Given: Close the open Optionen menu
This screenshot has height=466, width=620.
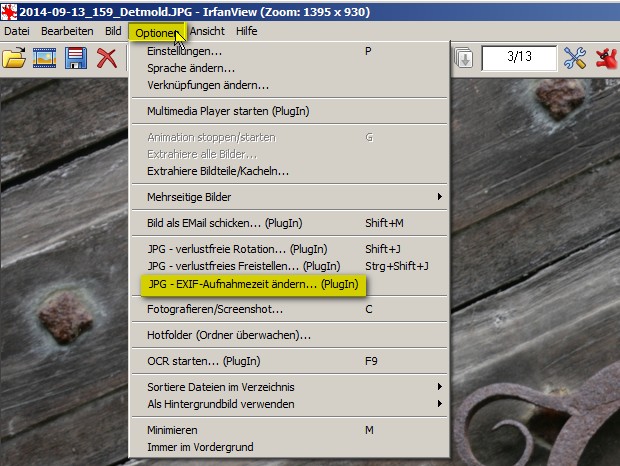Looking at the screenshot, I should tap(156, 32).
